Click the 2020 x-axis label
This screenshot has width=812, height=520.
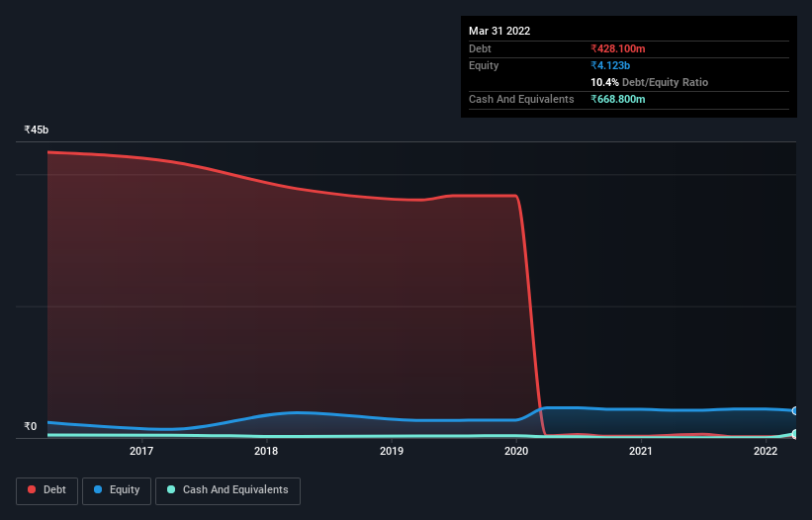pyautogui.click(x=516, y=451)
